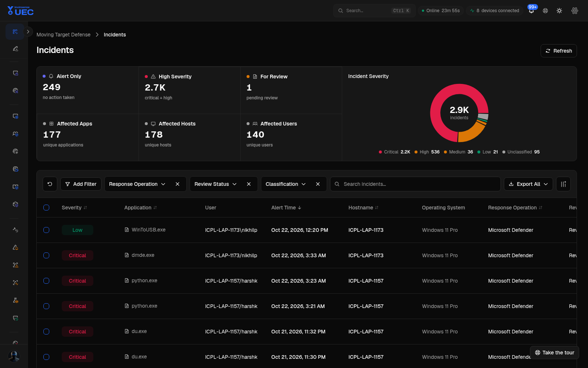Open the Classification filter dropdown

point(286,184)
